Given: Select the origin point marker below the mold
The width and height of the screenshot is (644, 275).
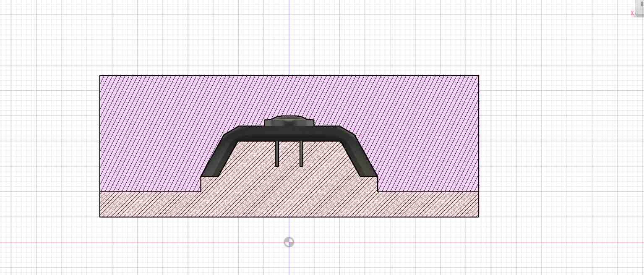Looking at the screenshot, I should (x=289, y=242).
